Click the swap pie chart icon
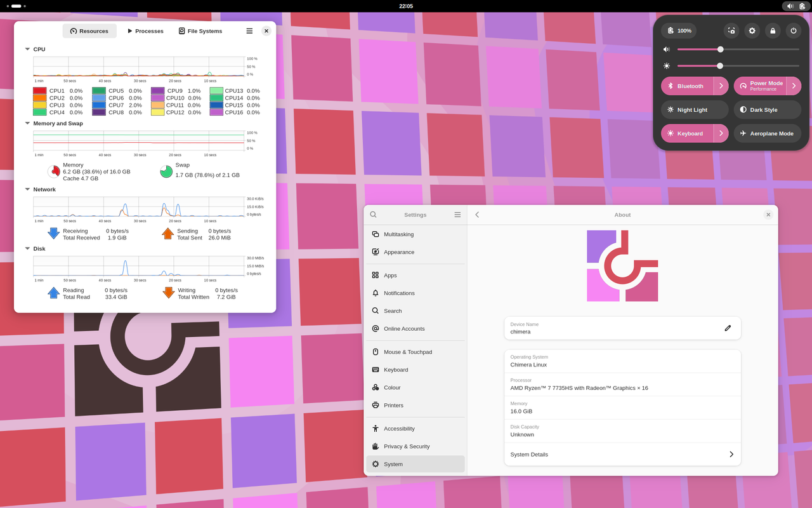This screenshot has width=812, height=508. point(166,171)
